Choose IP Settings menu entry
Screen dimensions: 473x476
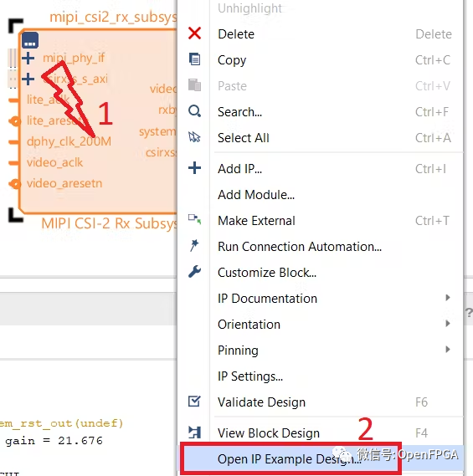tap(250, 376)
